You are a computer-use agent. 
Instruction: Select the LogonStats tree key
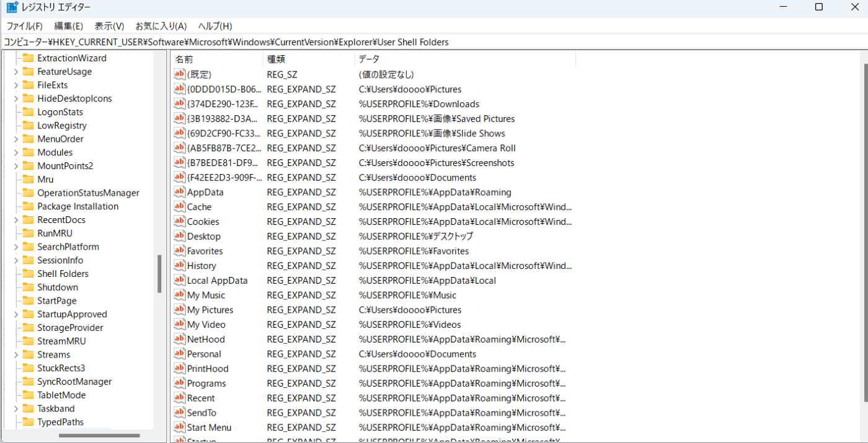click(x=60, y=112)
